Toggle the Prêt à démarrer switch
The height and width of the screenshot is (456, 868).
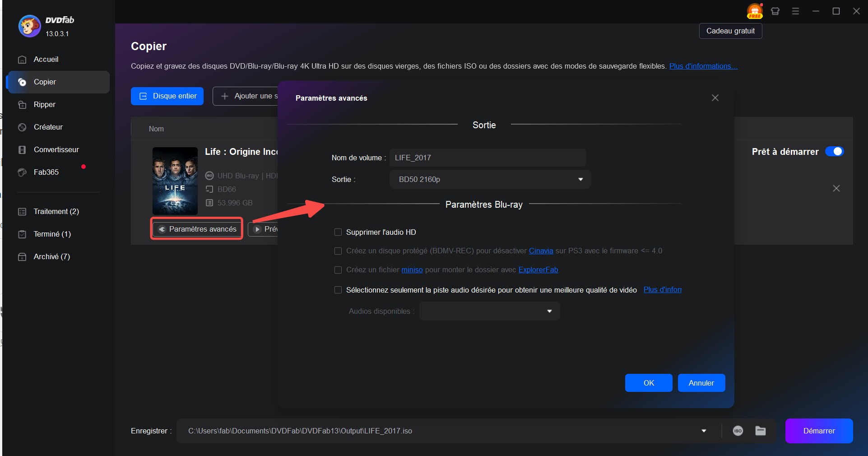pyautogui.click(x=834, y=152)
